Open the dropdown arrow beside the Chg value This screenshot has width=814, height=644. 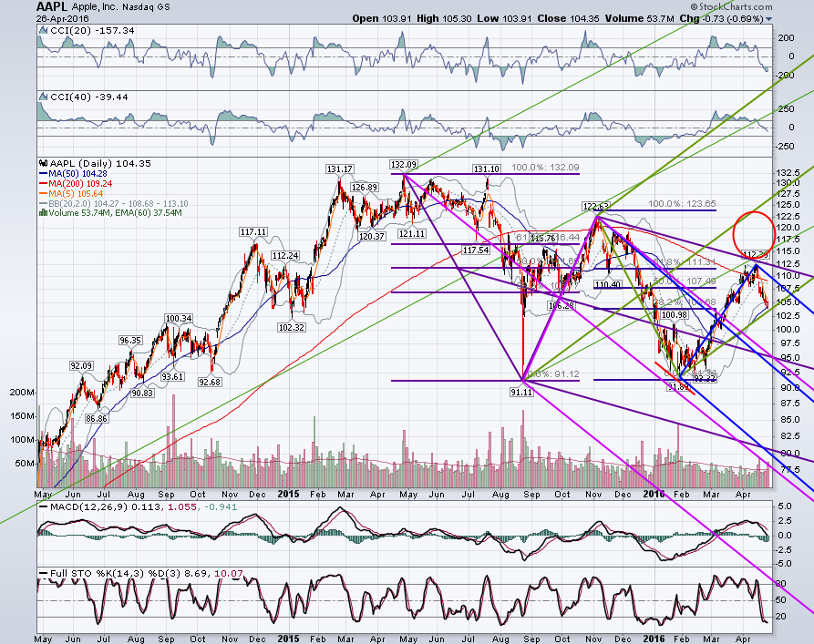(768, 19)
